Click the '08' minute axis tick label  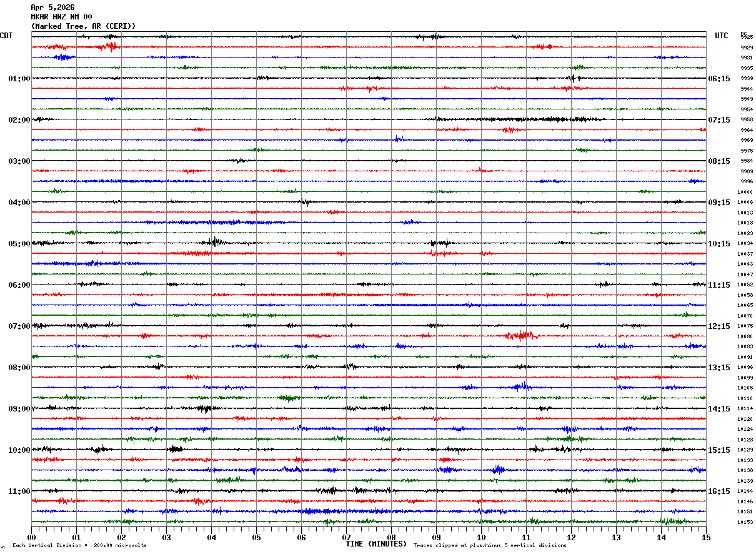coord(392,537)
